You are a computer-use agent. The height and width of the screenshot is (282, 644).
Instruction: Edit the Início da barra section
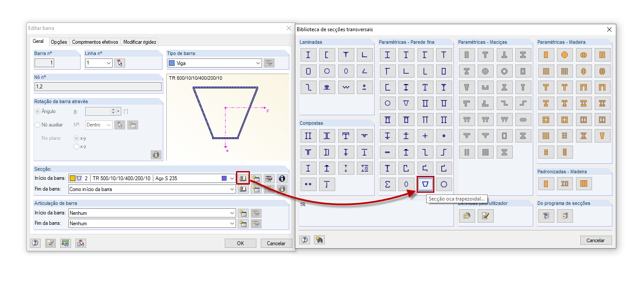click(269, 178)
